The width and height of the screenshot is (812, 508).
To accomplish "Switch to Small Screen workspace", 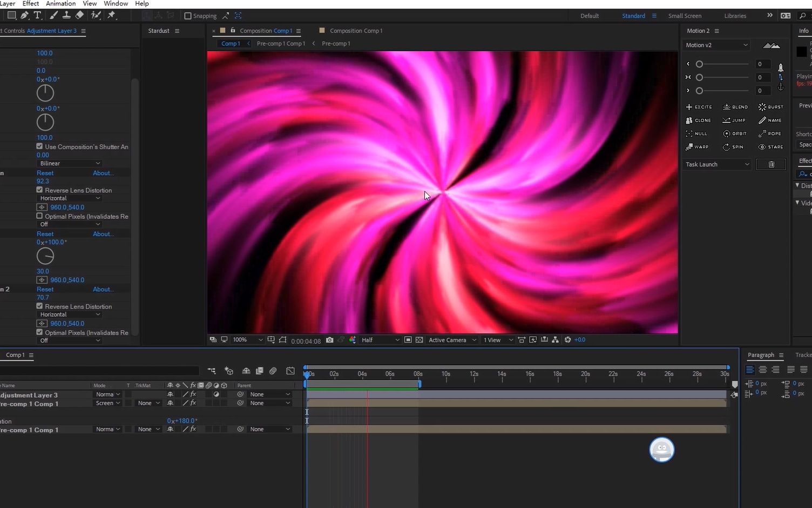I will tap(685, 16).
